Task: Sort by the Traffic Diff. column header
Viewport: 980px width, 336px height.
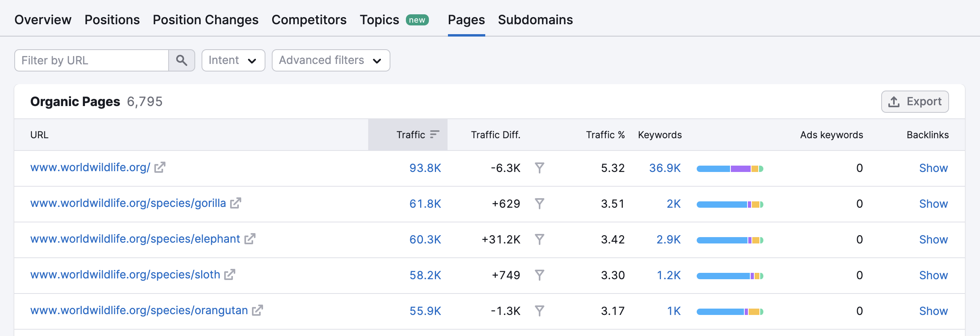Action: pos(495,135)
